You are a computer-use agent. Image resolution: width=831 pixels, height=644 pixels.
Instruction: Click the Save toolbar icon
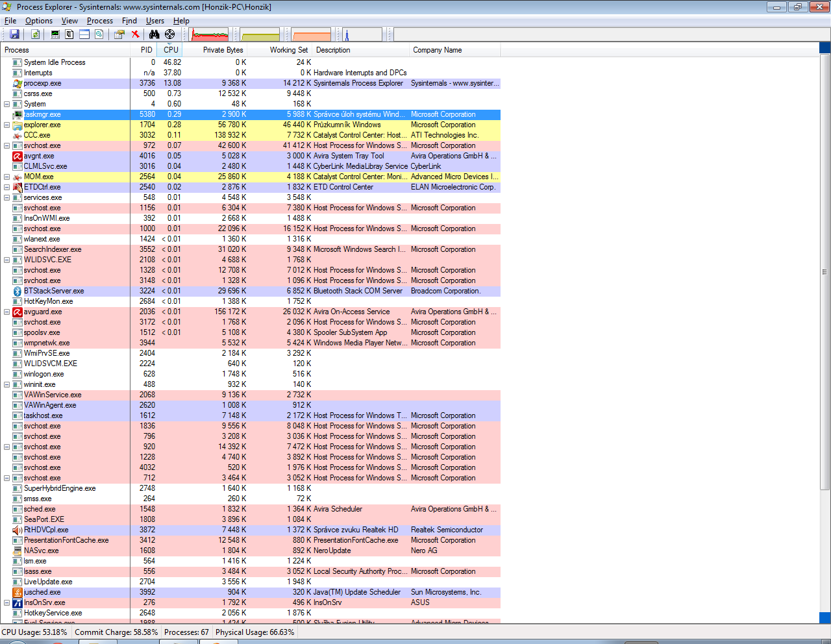[x=14, y=34]
